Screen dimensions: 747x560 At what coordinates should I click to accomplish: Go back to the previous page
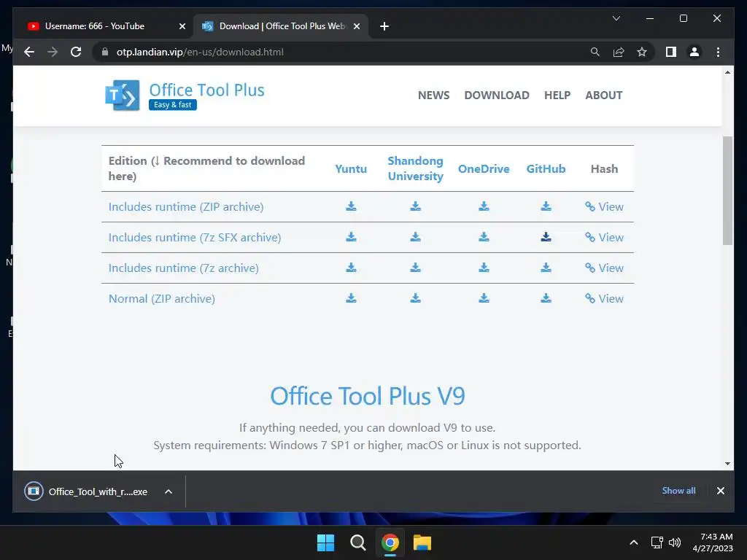[x=29, y=52]
